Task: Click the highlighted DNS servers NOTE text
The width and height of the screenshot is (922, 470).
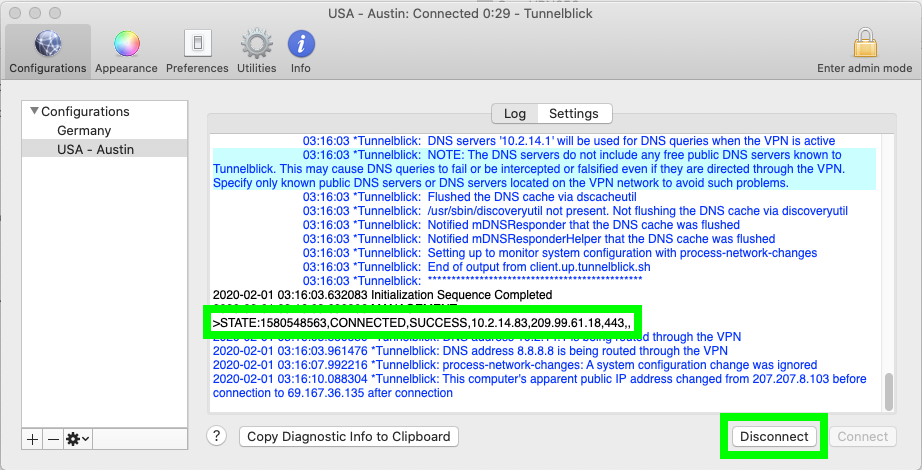Action: (x=544, y=169)
